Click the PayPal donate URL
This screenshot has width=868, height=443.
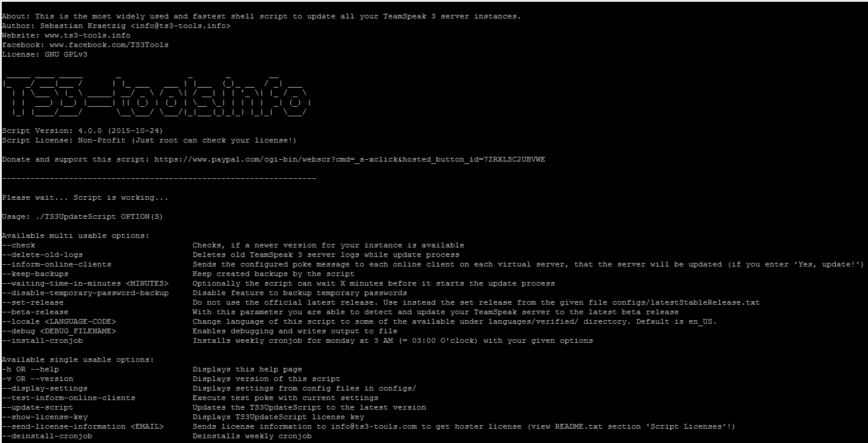point(349,160)
